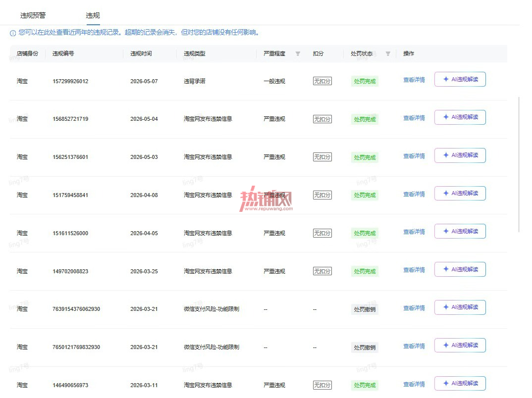532x398 pixels.
Task: Click AI违规解读 sparkle icon for record 156852721719
Action: pyautogui.click(x=446, y=117)
